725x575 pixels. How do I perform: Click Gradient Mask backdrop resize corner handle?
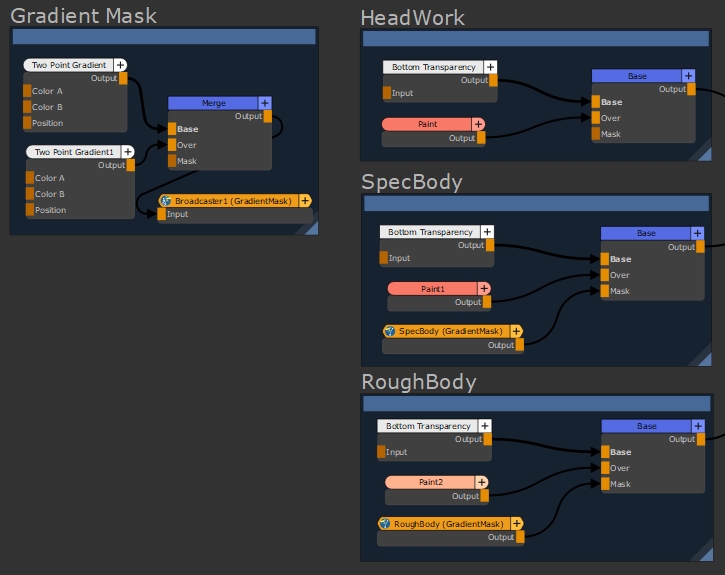pos(311,228)
